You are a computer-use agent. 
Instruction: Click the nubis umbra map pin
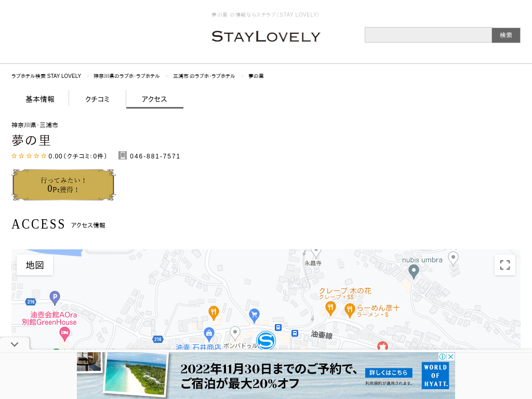click(414, 272)
